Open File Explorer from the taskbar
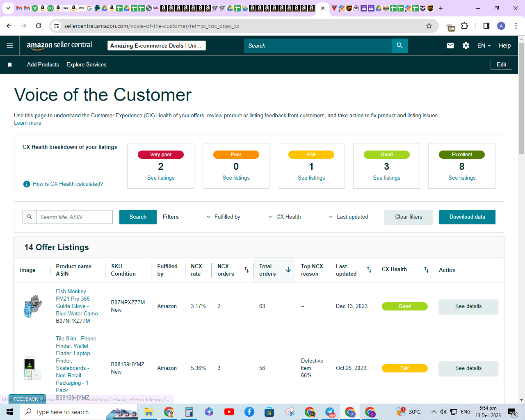Viewport: 525px width, 420px height. point(148,412)
